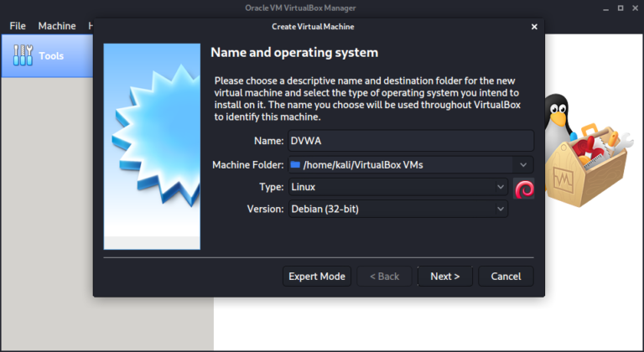Click the Create Virtual Machine title bar
Image resolution: width=644 pixels, height=352 pixels.
(319, 26)
